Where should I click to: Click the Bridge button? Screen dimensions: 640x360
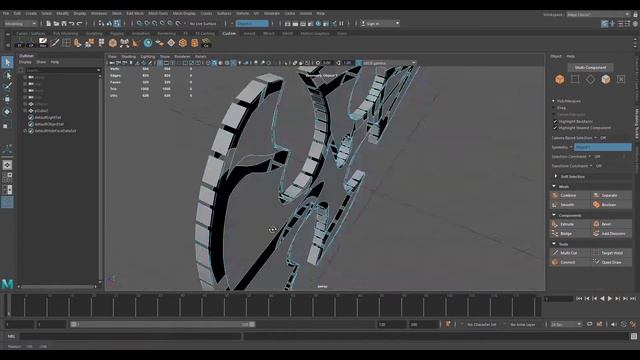pos(569,233)
